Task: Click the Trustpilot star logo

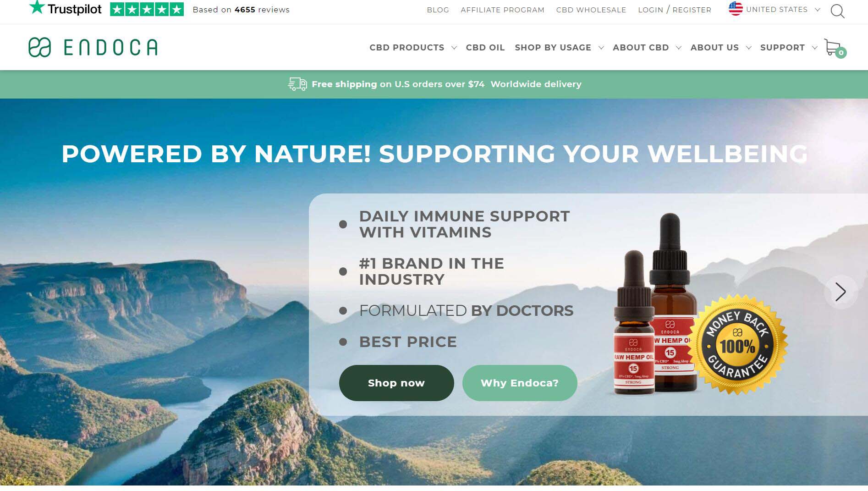Action: (x=65, y=8)
